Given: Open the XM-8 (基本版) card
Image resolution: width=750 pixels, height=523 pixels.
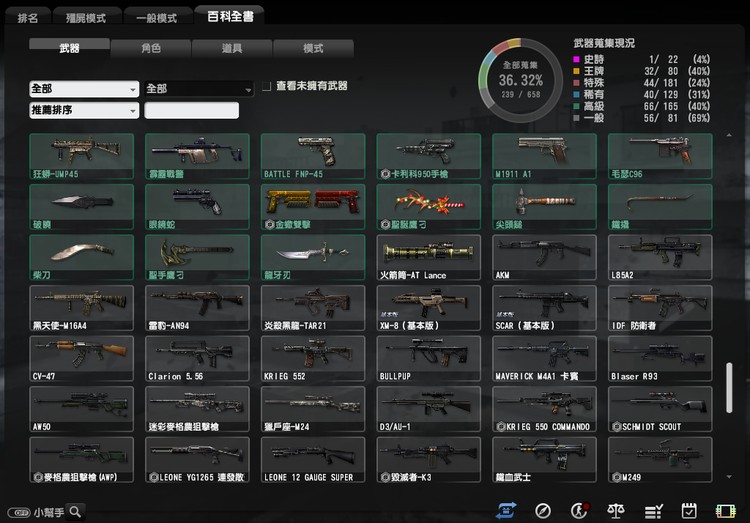Looking at the screenshot, I should [429, 308].
